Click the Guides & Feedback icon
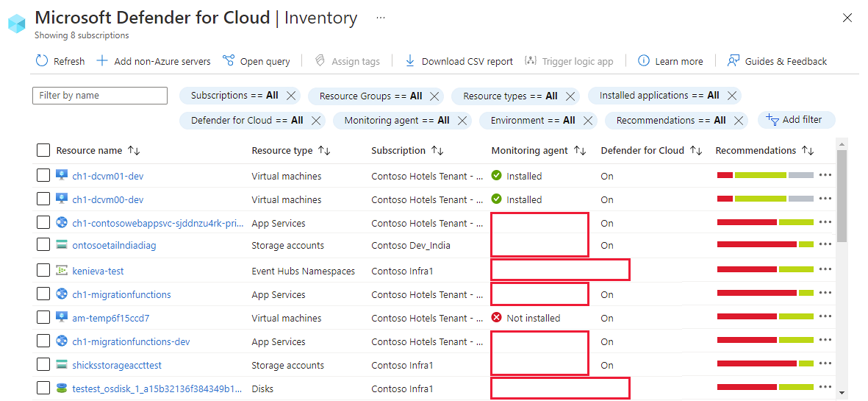This screenshot has width=868, height=401. click(x=733, y=61)
